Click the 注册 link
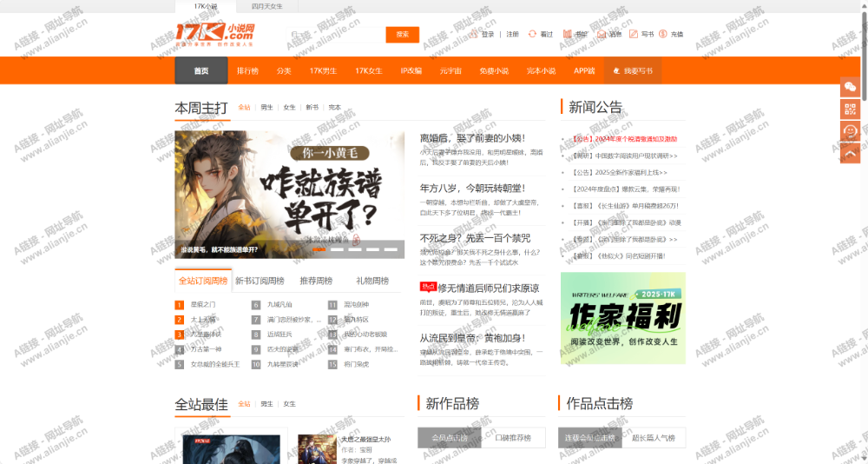This screenshot has width=868, height=464. point(513,35)
